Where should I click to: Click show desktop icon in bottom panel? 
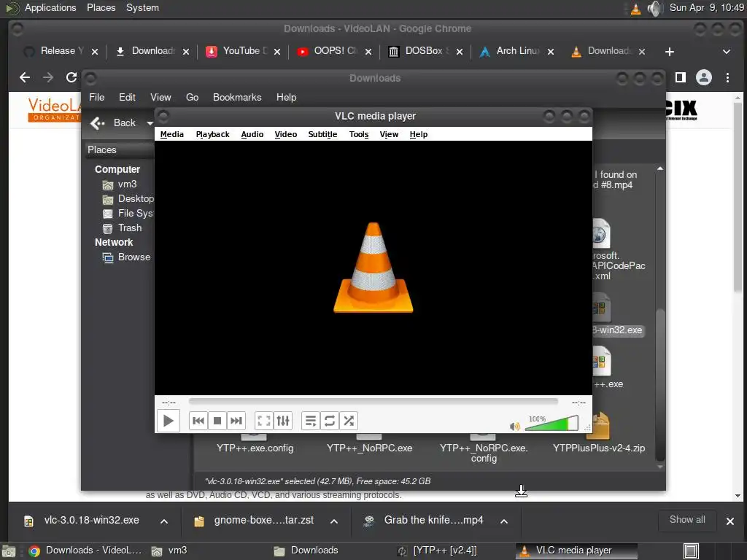click(691, 551)
